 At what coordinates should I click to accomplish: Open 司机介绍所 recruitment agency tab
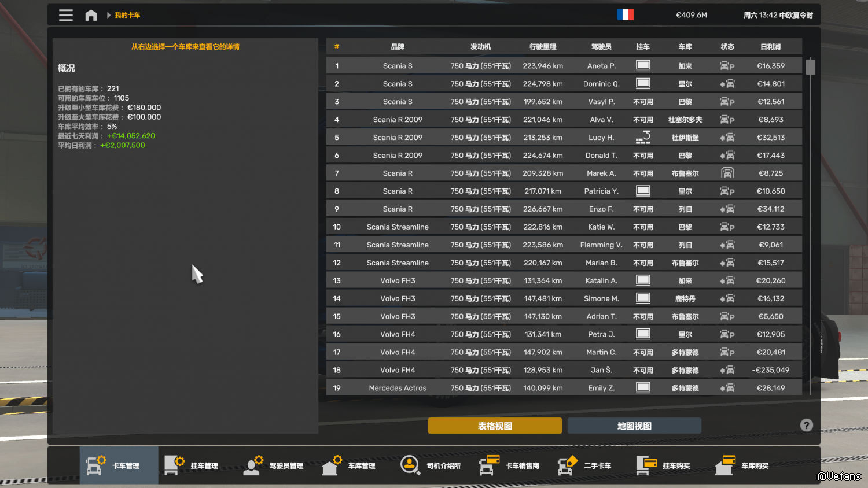432,465
